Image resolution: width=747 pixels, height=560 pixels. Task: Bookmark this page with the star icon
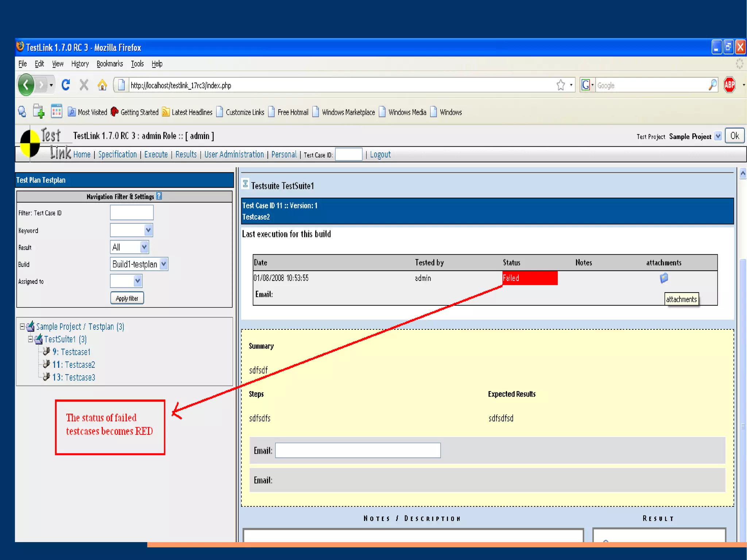pyautogui.click(x=561, y=85)
